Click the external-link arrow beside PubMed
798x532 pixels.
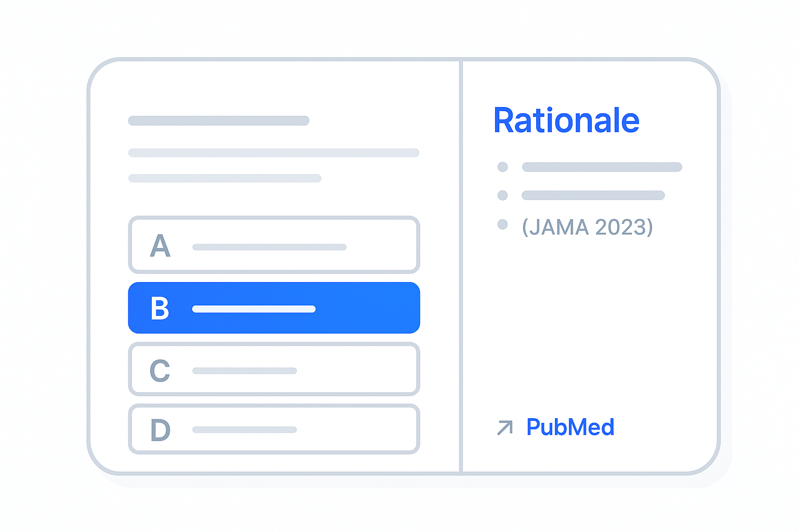click(x=504, y=428)
